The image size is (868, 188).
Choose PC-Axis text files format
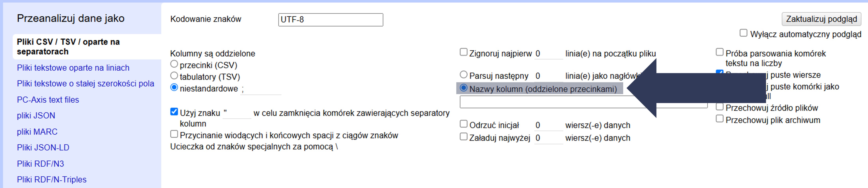coord(48,100)
